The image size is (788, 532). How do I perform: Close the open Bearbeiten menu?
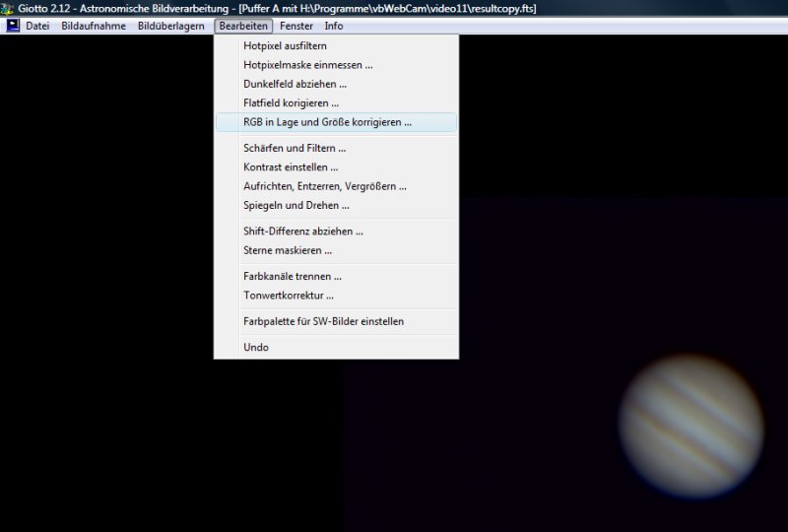click(243, 27)
